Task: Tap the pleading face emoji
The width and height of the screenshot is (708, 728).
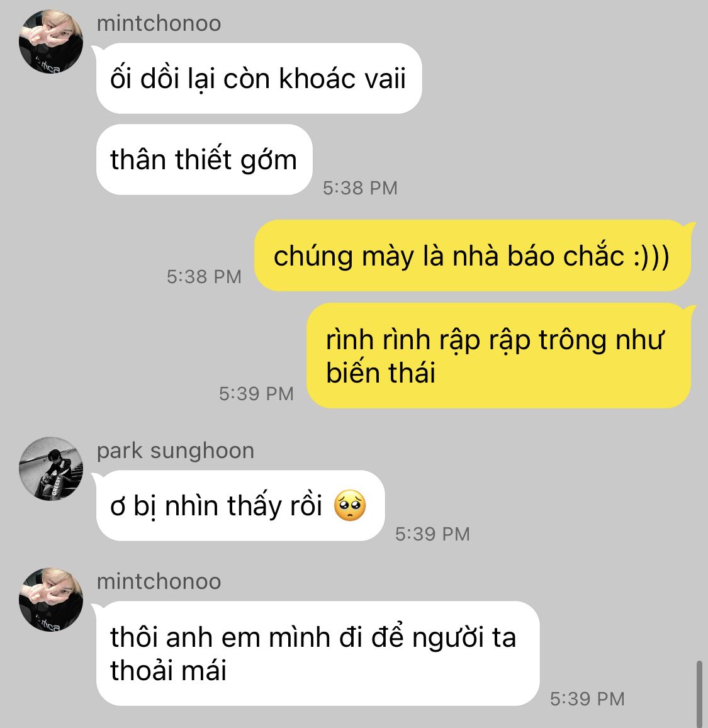Action: pos(350,505)
